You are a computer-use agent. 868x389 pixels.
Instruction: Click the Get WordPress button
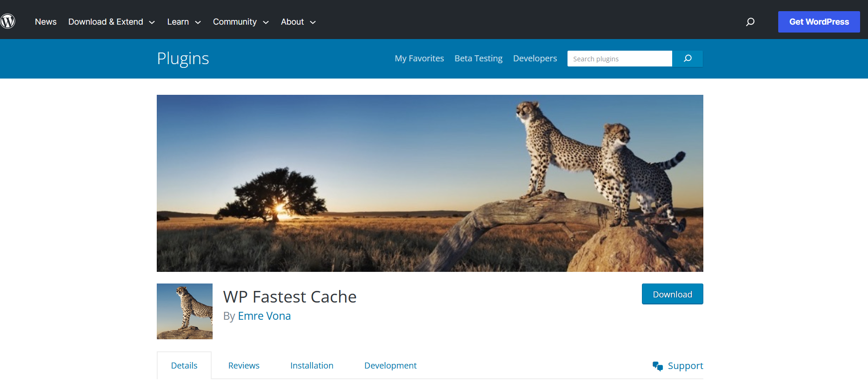pos(819,22)
